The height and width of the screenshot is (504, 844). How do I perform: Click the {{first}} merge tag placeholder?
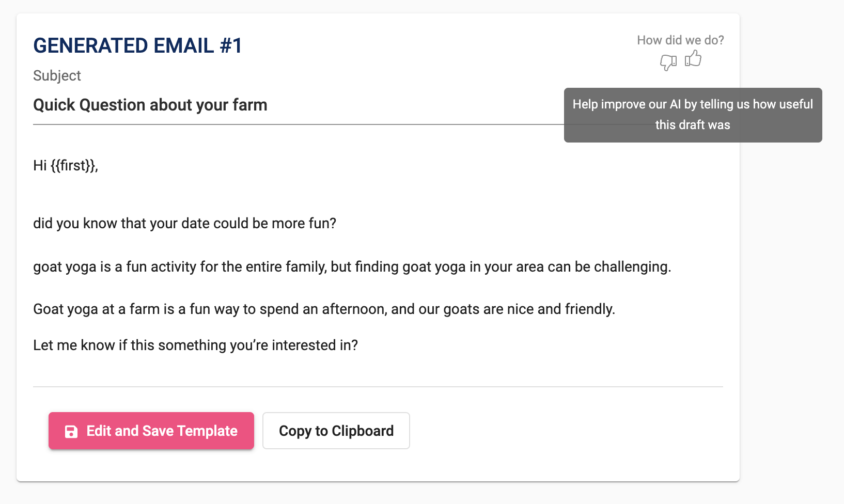click(x=73, y=165)
